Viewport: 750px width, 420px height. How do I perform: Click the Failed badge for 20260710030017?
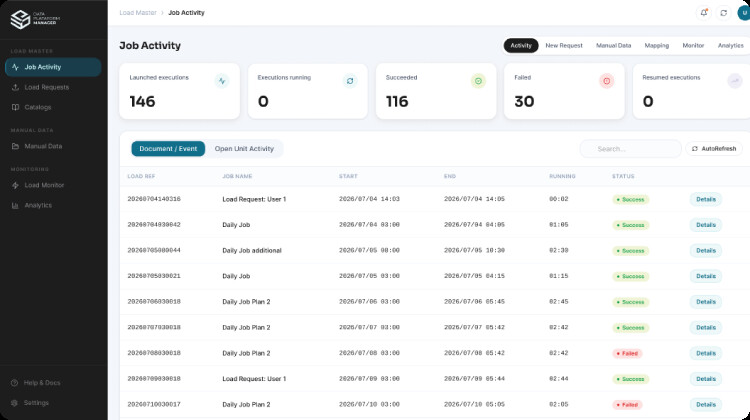627,405
